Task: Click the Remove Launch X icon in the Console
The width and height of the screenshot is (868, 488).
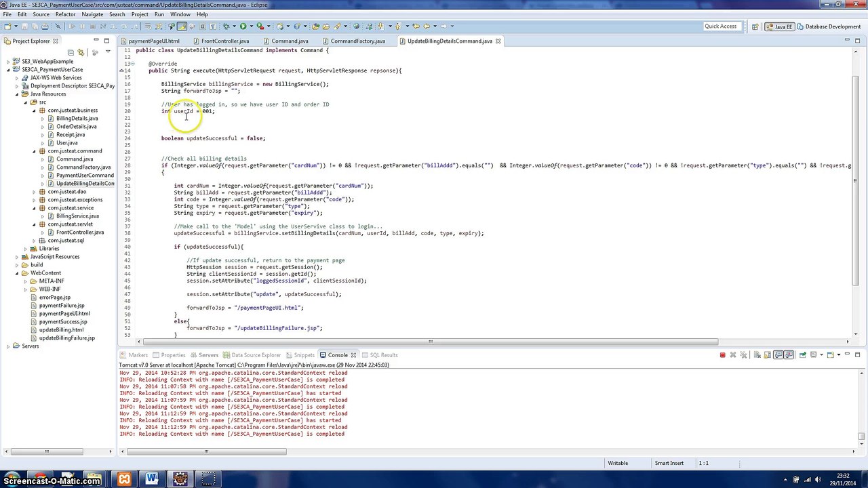Action: 733,354
